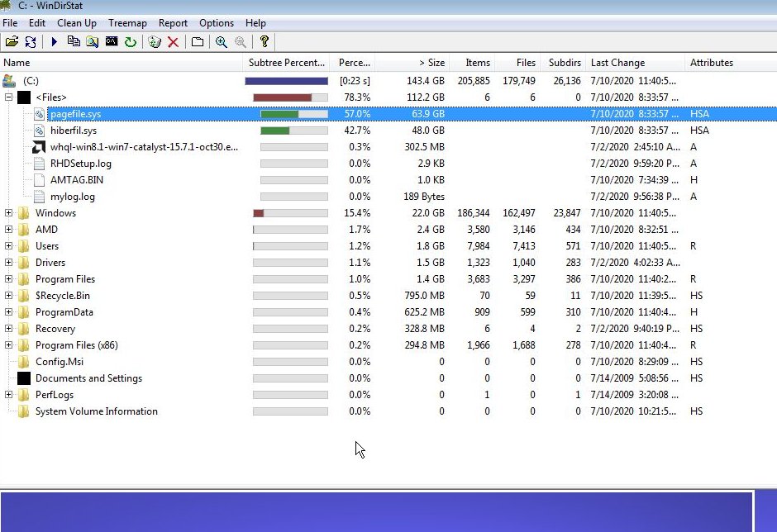The height and width of the screenshot is (532, 777).
Task: Open the Options menu
Action: 216,23
